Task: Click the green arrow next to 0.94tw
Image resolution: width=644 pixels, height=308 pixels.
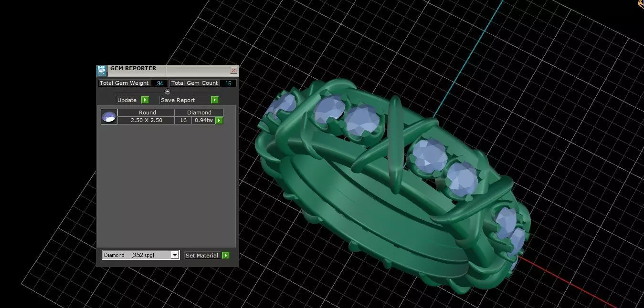Action: pyautogui.click(x=219, y=121)
